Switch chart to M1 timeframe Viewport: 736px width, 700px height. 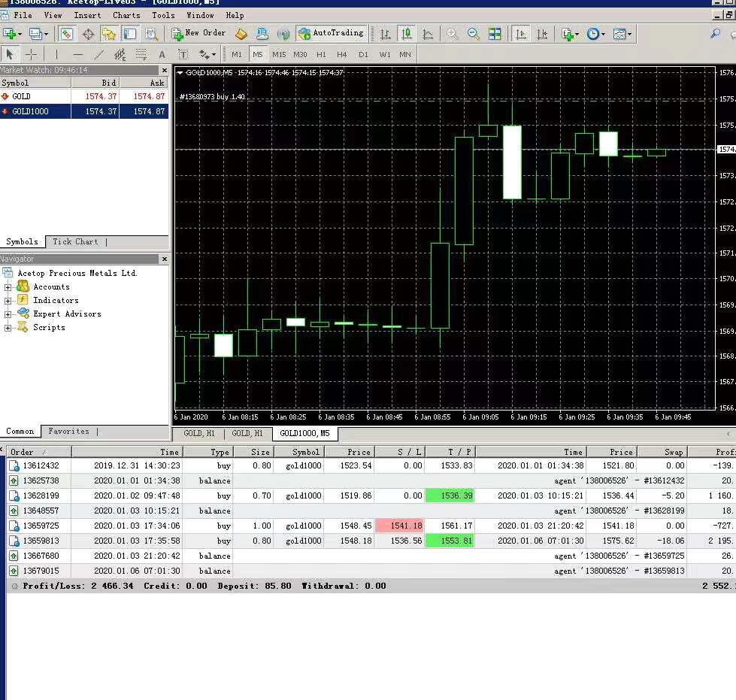tap(237, 54)
